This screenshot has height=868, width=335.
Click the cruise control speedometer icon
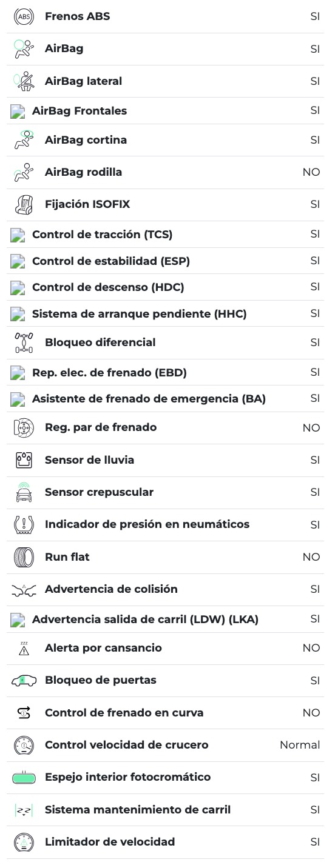[24, 746]
